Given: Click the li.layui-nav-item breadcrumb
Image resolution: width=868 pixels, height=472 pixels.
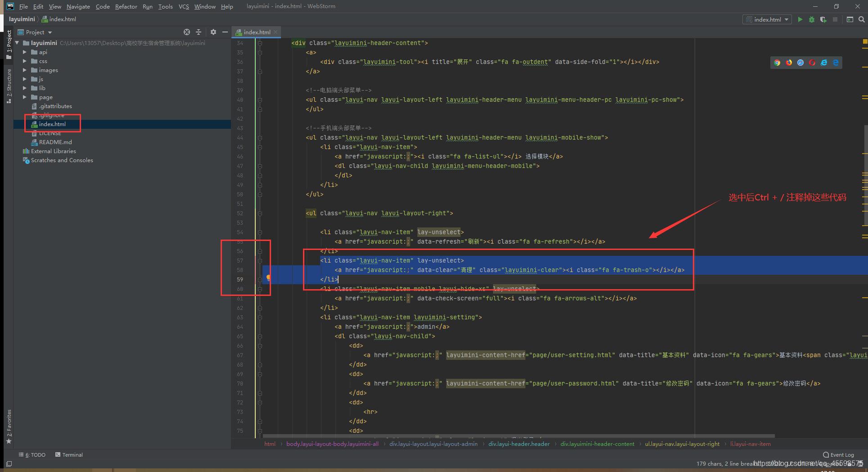Looking at the screenshot, I should pos(750,444).
